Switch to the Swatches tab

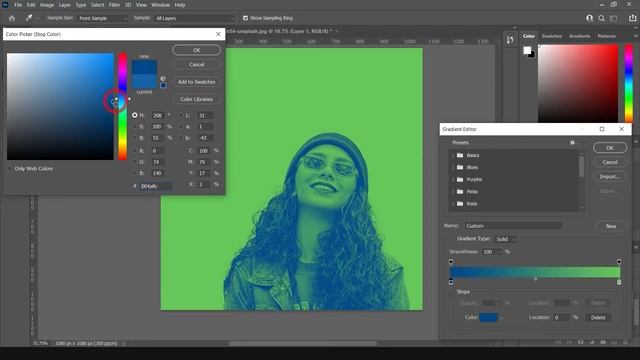pyautogui.click(x=551, y=36)
